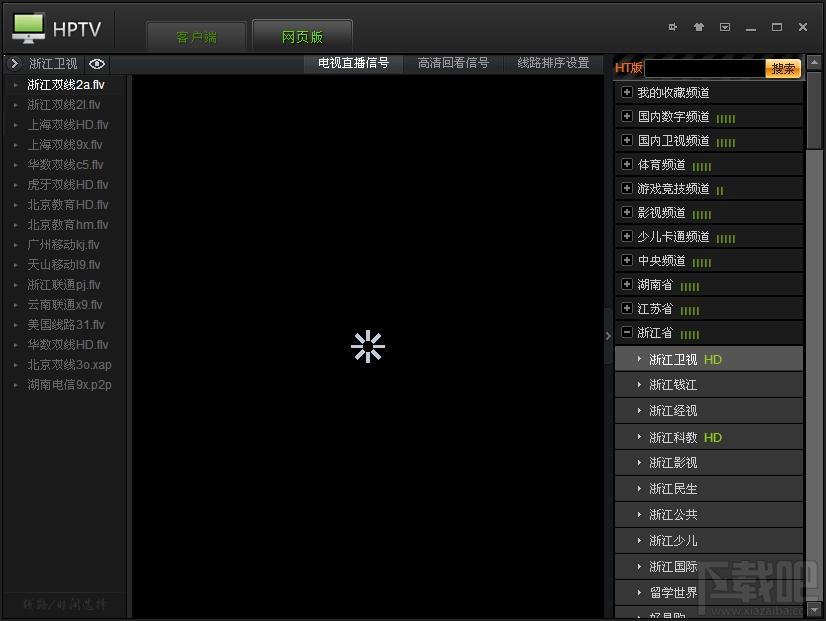Expand the 湖南省 category

pos(626,284)
